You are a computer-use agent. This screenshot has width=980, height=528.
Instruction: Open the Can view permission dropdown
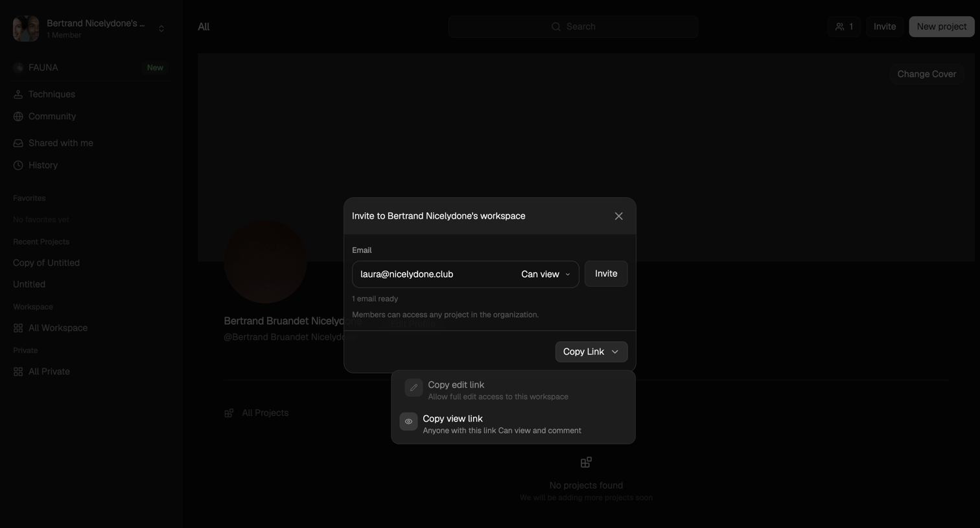tap(546, 274)
